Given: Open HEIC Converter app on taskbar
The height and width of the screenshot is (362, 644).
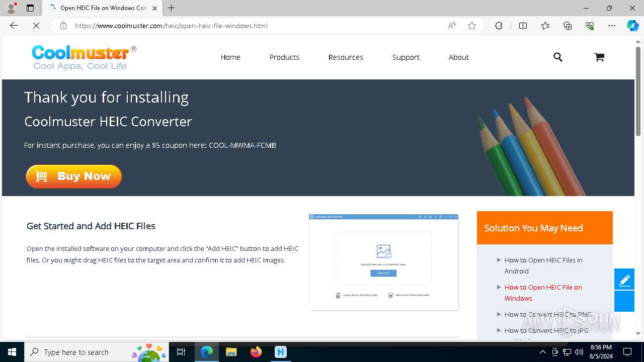Looking at the screenshot, I should point(281,352).
